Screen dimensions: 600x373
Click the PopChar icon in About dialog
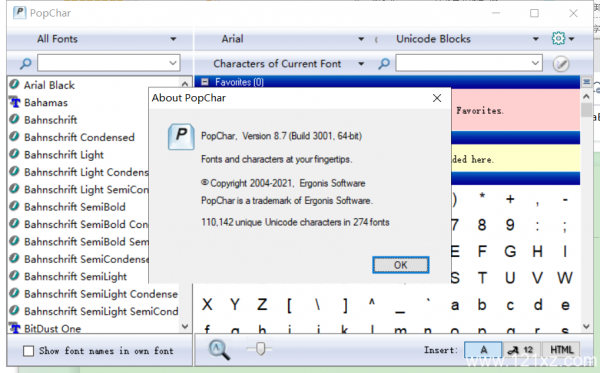pos(181,137)
